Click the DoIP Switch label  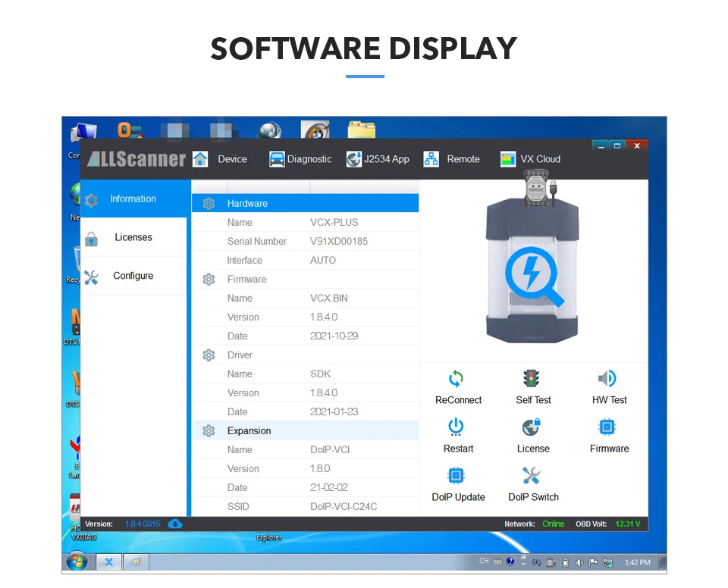click(533, 497)
